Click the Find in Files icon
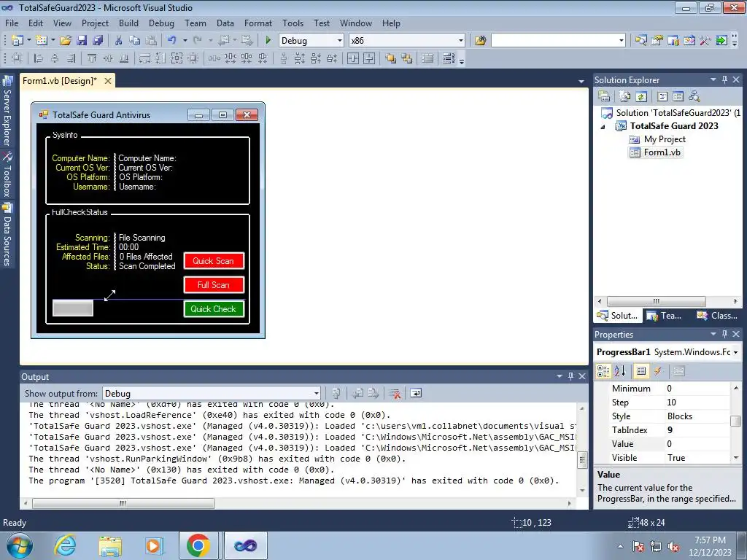Viewport: 747px width, 560px height. point(480,41)
